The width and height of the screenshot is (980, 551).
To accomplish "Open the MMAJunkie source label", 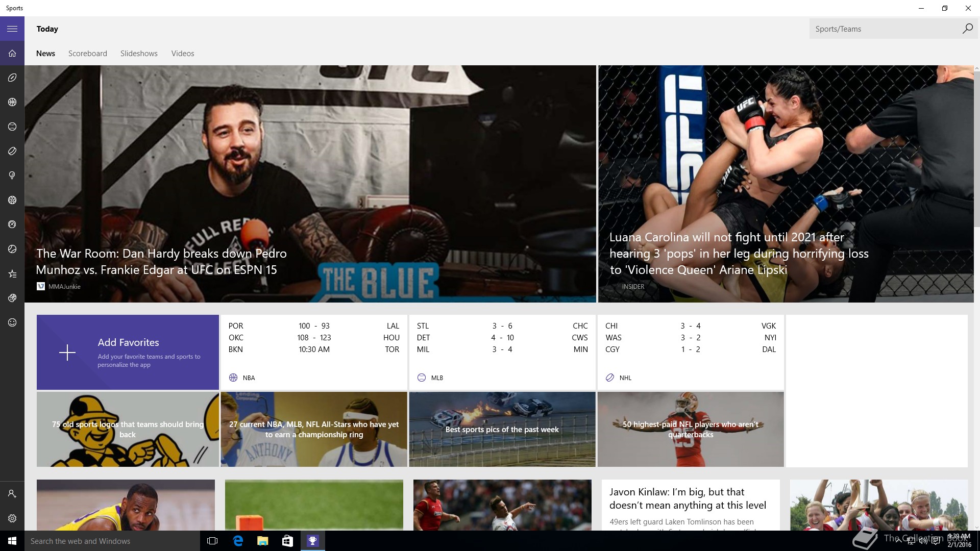I will (x=59, y=286).
